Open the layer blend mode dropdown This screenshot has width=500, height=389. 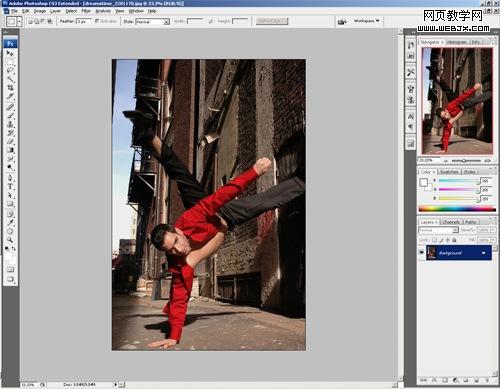click(438, 230)
